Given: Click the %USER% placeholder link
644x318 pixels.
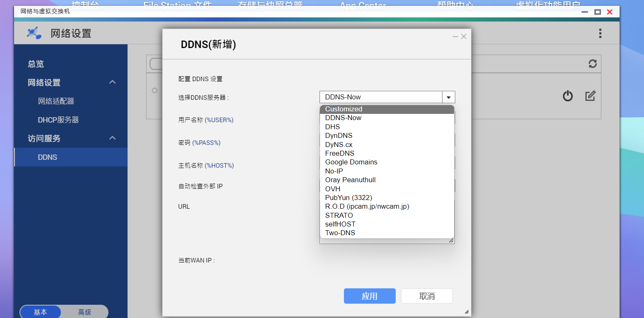Looking at the screenshot, I should click(x=219, y=120).
